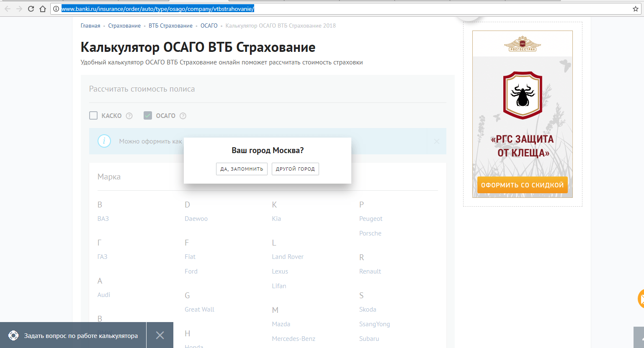Open the ВТБ Страхование breadcrumb

pos(170,26)
